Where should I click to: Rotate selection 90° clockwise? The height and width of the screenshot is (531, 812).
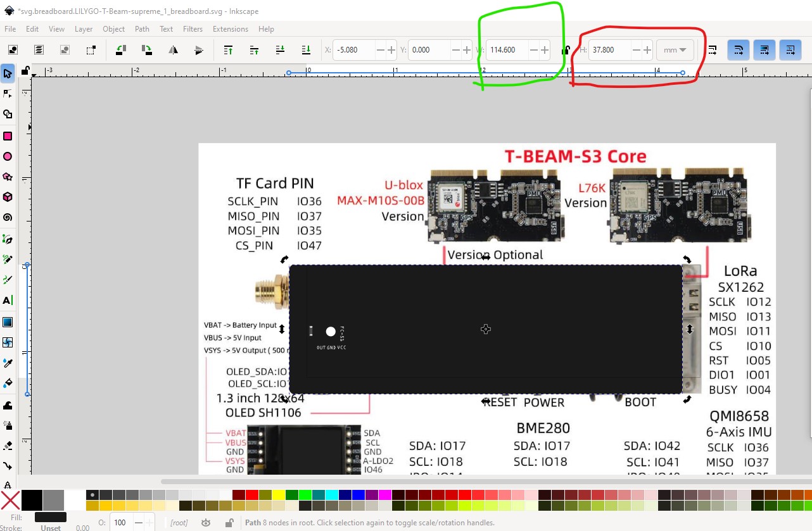[146, 49]
